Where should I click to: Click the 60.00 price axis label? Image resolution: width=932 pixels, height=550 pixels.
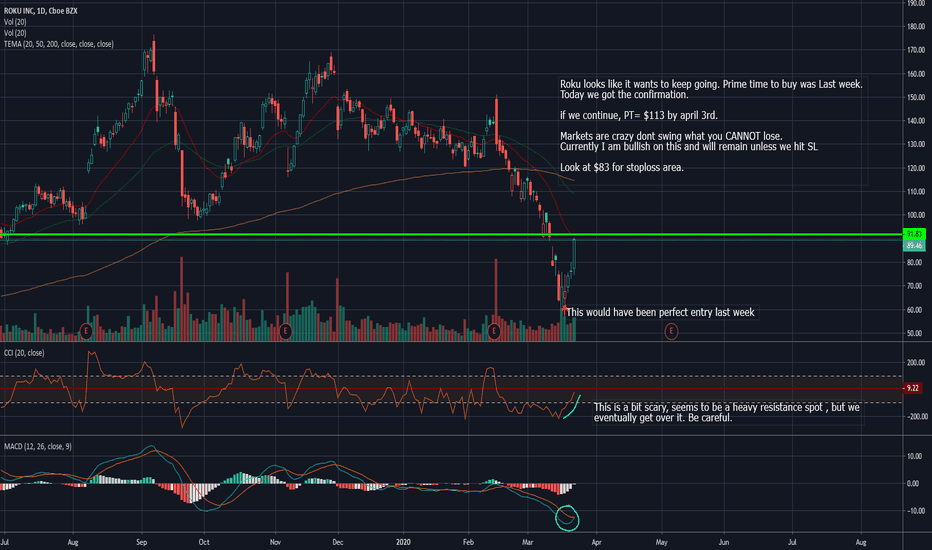915,310
